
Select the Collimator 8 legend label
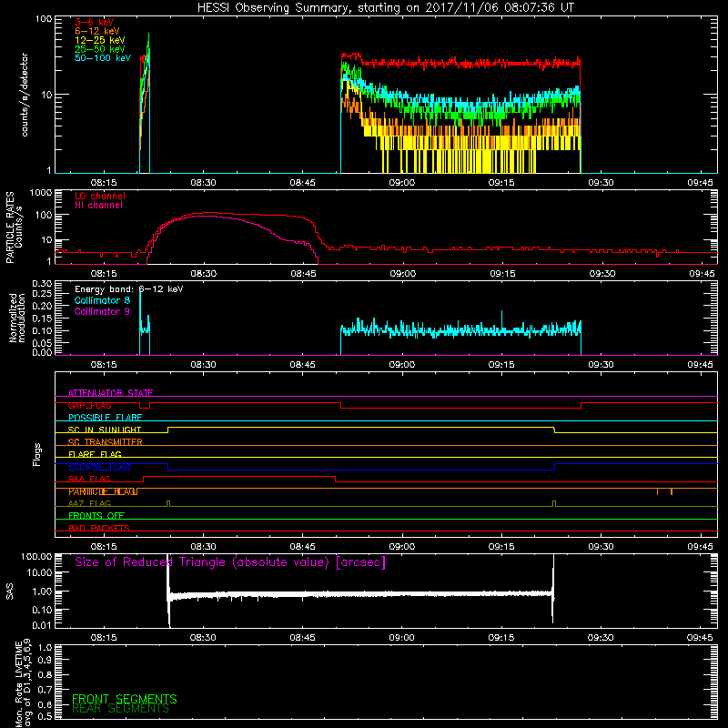[x=102, y=300]
